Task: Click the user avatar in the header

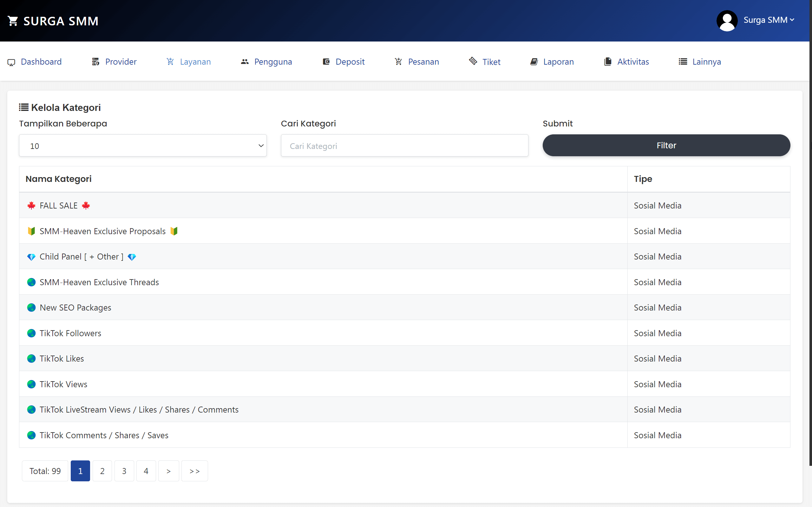Action: (727, 21)
